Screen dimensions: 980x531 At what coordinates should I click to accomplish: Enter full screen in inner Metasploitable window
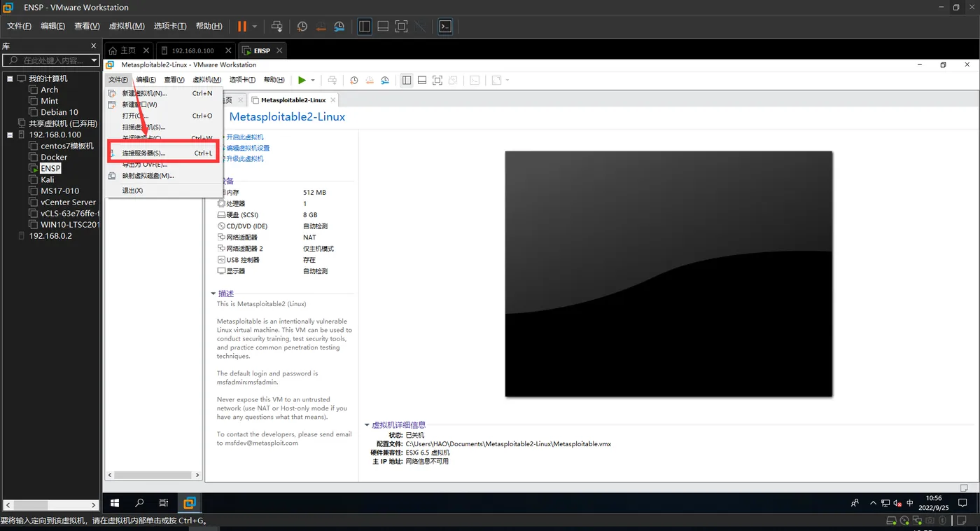[437, 81]
